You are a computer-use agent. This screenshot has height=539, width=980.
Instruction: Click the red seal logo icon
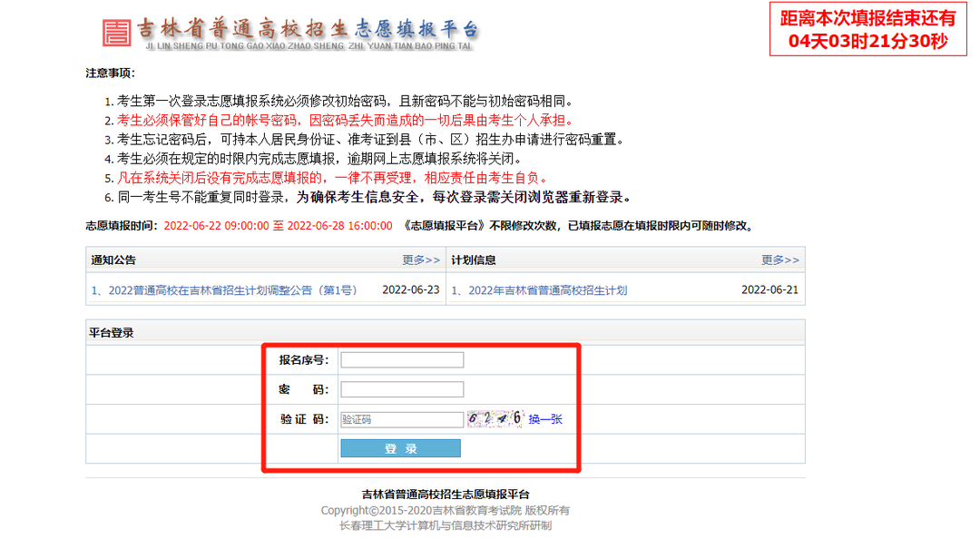click(117, 32)
